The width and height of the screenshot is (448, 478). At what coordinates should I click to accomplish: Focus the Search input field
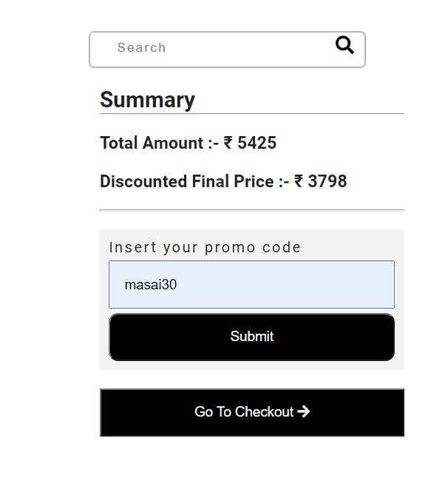click(x=222, y=49)
